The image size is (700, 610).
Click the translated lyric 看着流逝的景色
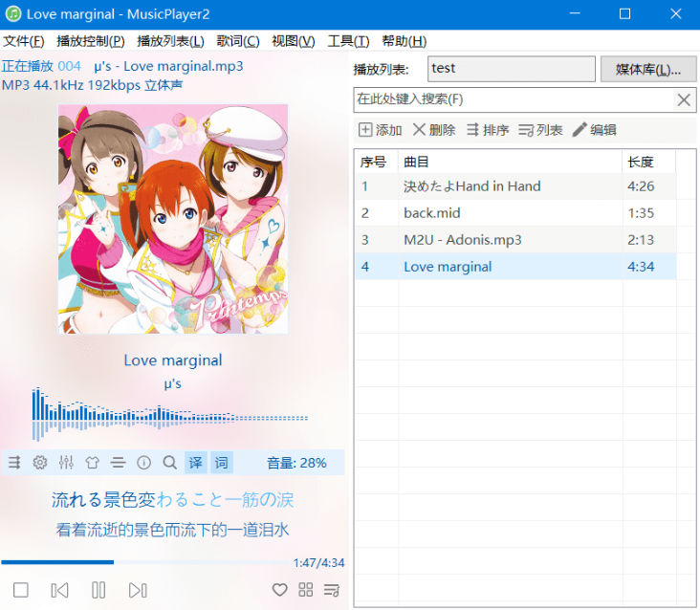pyautogui.click(x=172, y=530)
